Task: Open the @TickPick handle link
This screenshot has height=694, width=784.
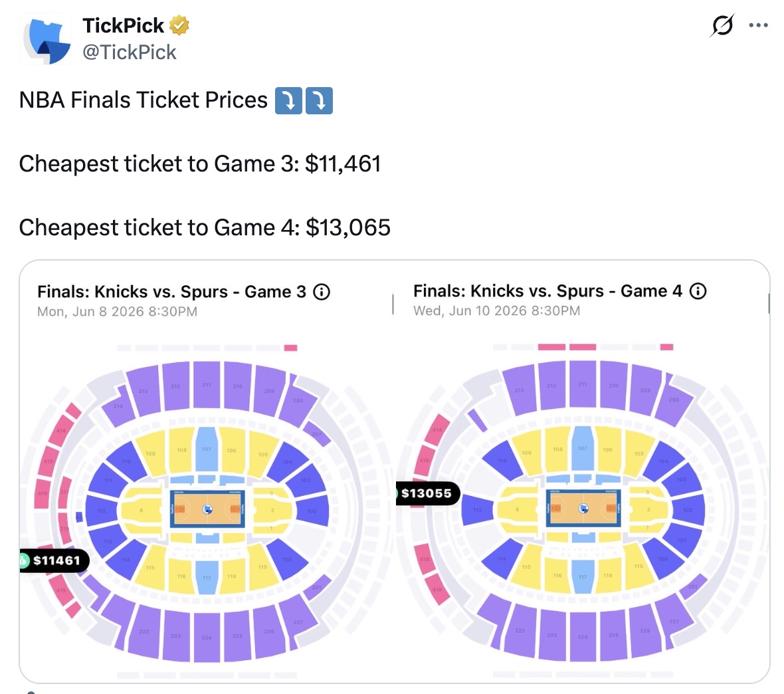Action: pos(129,52)
